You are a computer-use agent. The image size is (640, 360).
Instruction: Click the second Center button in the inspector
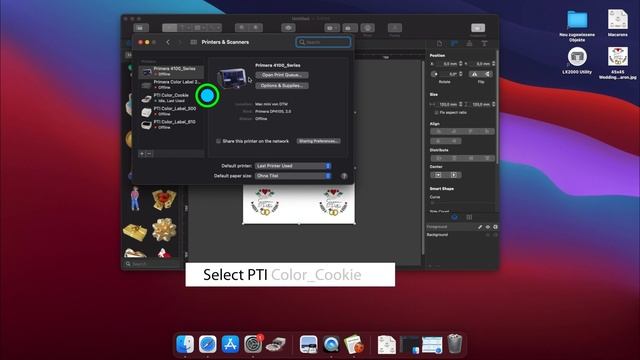click(454, 175)
